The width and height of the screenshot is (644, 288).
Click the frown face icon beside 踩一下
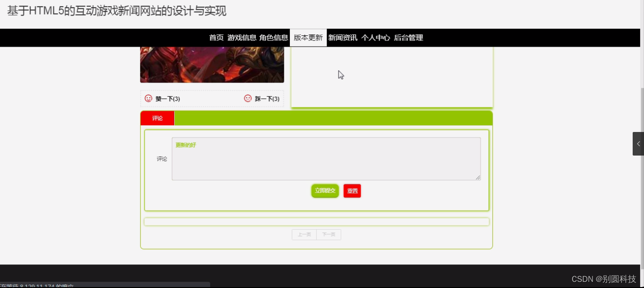pyautogui.click(x=247, y=99)
